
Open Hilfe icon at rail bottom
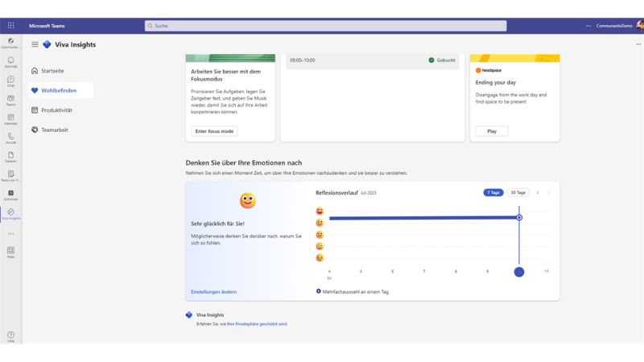(10, 336)
